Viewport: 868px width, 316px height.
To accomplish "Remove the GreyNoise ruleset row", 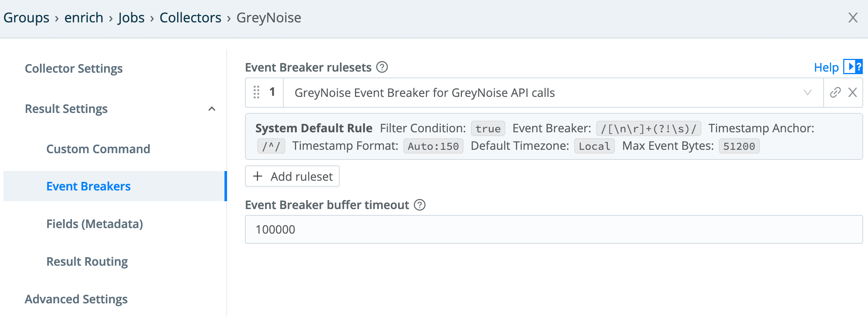I will point(853,92).
